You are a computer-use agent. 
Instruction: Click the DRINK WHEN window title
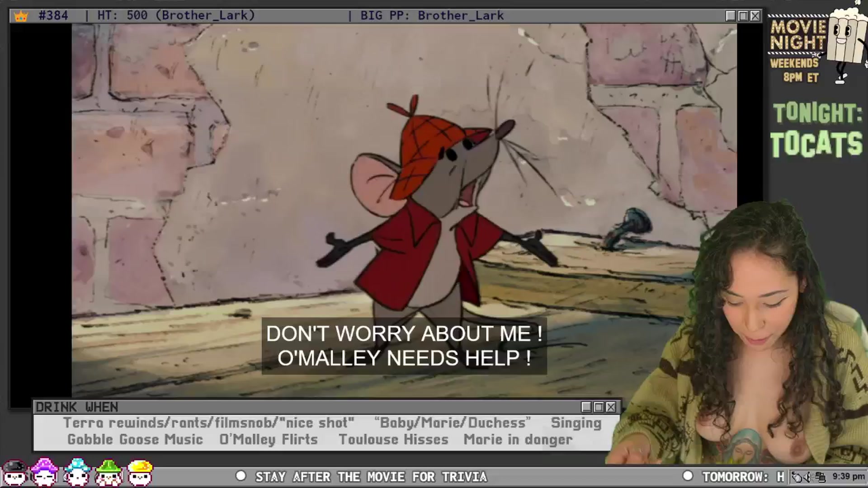point(77,407)
